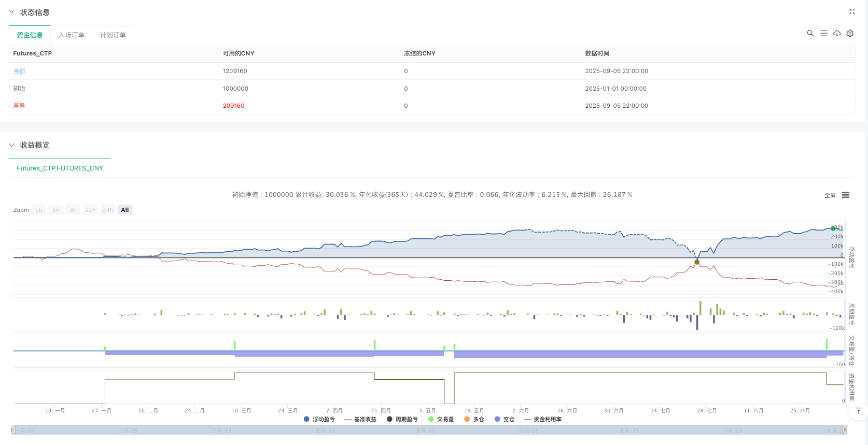
Task: Click the 冻结的CNY column header
Action: click(x=419, y=53)
